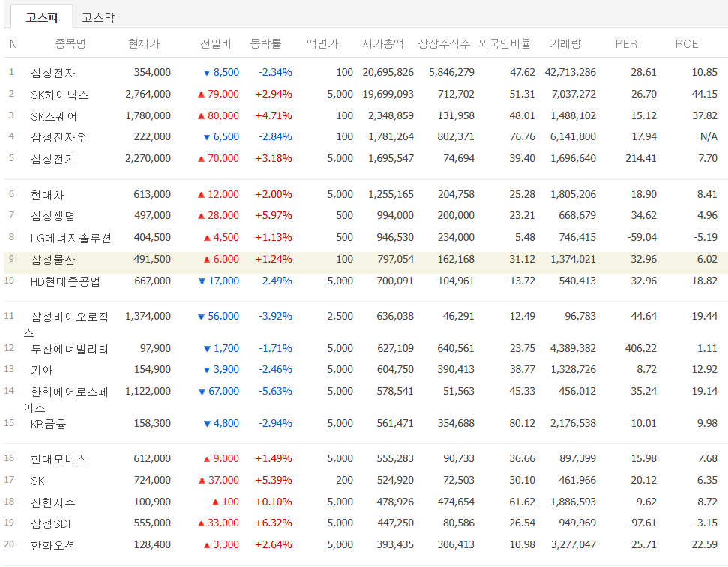Switch to the 코스닥 tab
The width and height of the screenshot is (728, 567).
98,18
